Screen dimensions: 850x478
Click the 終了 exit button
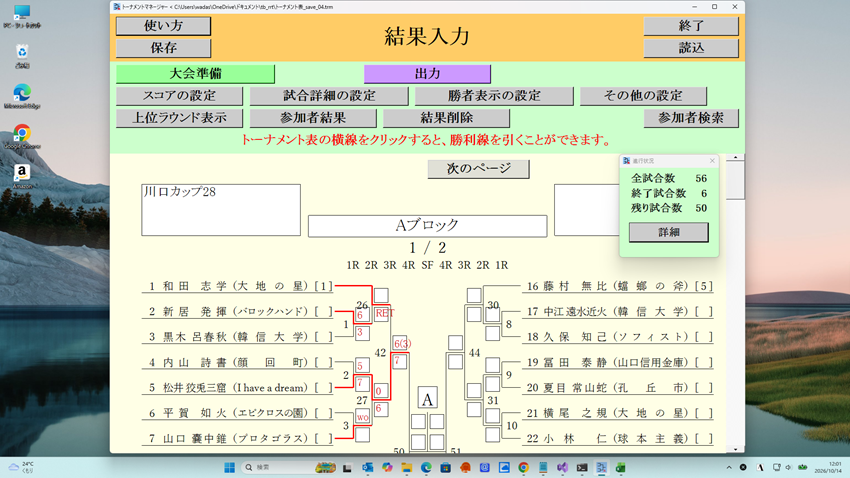point(691,26)
